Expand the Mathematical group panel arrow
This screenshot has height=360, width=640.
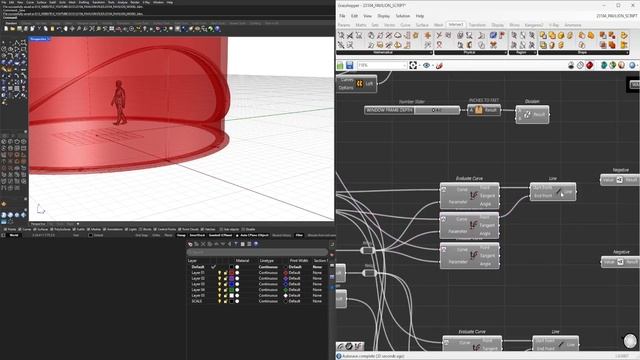[431, 53]
